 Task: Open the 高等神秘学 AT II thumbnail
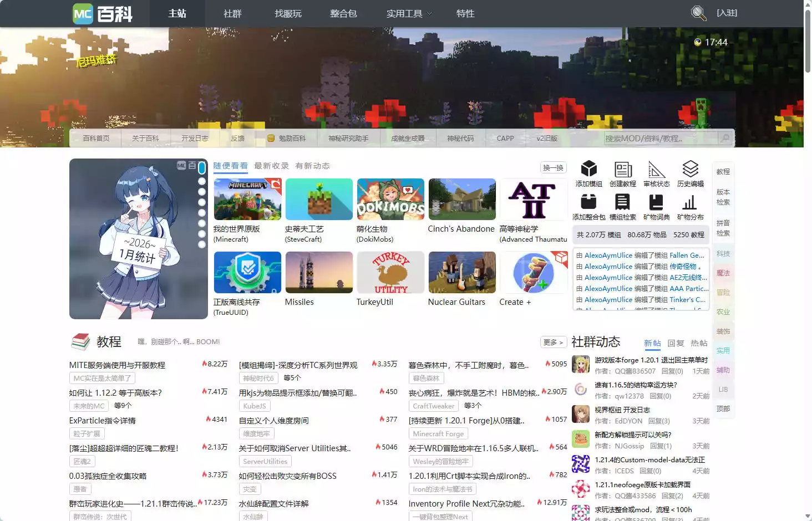tap(533, 199)
